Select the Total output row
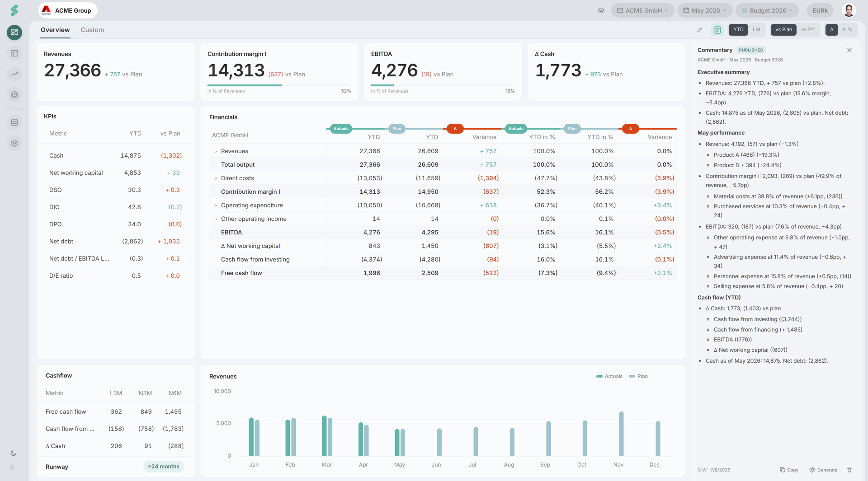 (x=443, y=165)
